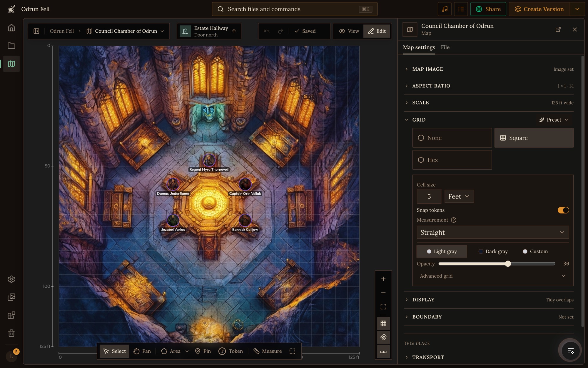Zoom in with the plus icon
The height and width of the screenshot is (368, 588).
(x=383, y=279)
